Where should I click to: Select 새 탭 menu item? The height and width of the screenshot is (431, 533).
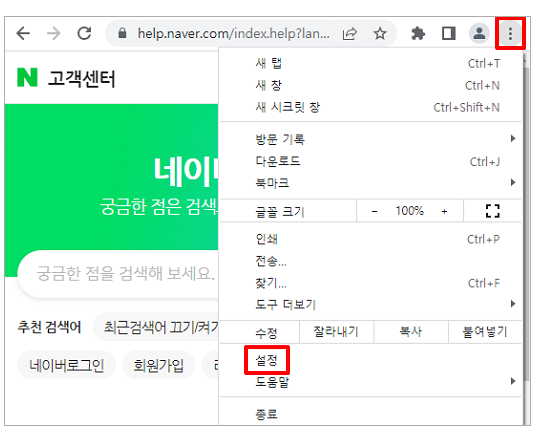(x=371, y=64)
